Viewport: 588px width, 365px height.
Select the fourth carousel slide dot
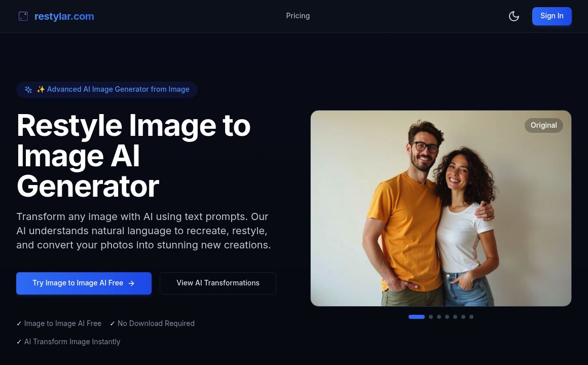click(x=447, y=317)
